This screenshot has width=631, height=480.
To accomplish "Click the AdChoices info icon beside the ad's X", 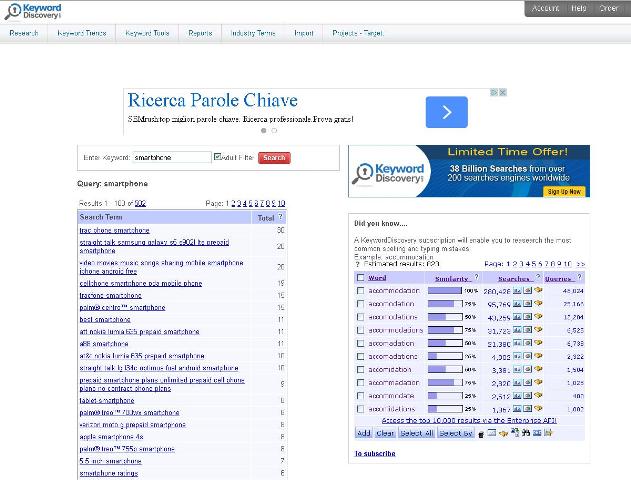I will coord(494,92).
